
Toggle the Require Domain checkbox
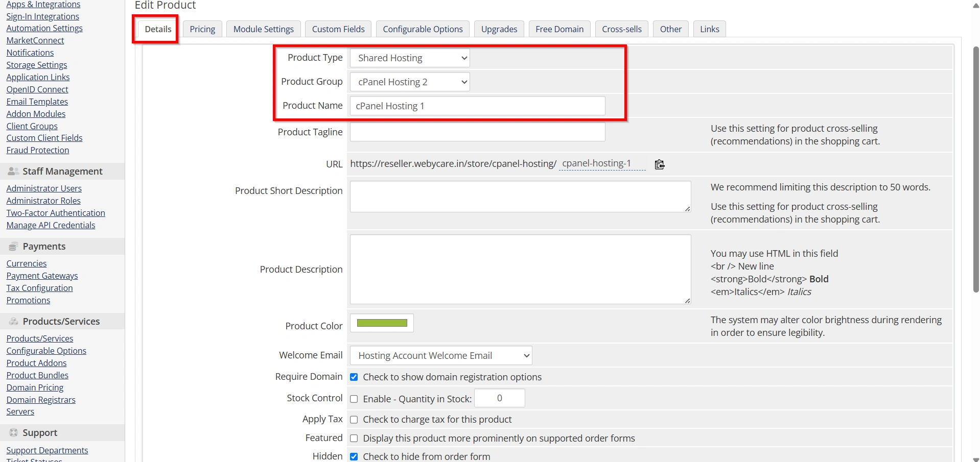(x=354, y=377)
